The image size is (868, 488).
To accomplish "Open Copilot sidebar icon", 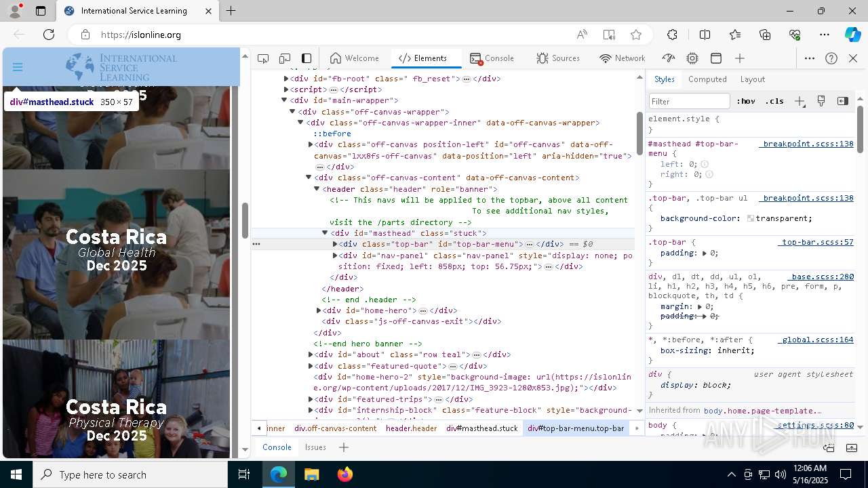I will (x=852, y=35).
